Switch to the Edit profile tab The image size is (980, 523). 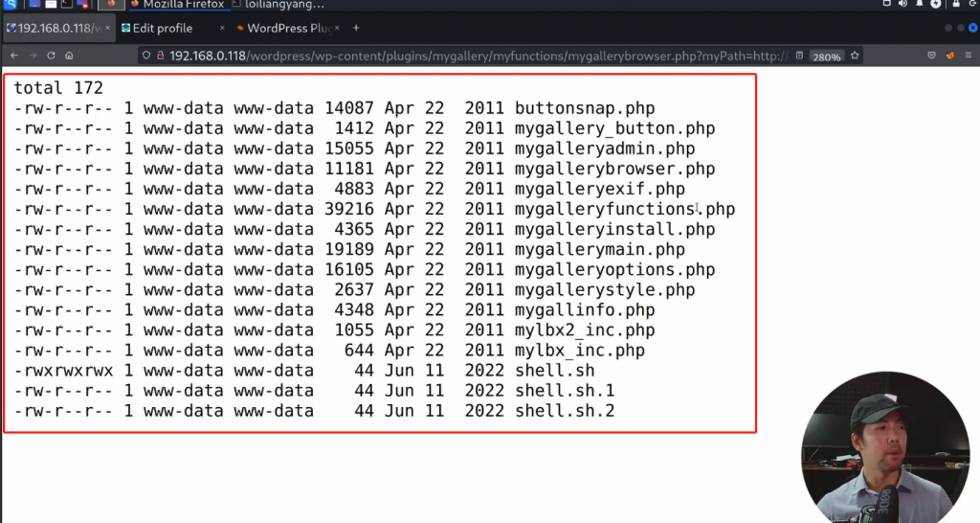[163, 28]
